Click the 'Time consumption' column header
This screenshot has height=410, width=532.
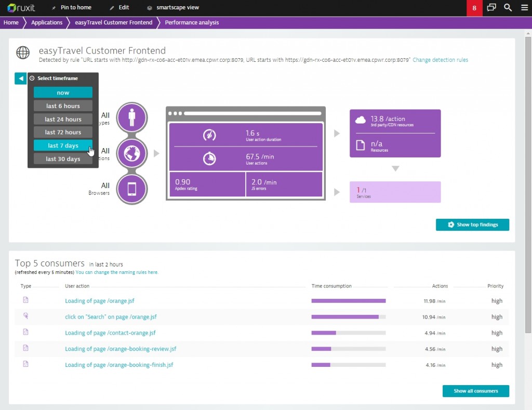331,286
